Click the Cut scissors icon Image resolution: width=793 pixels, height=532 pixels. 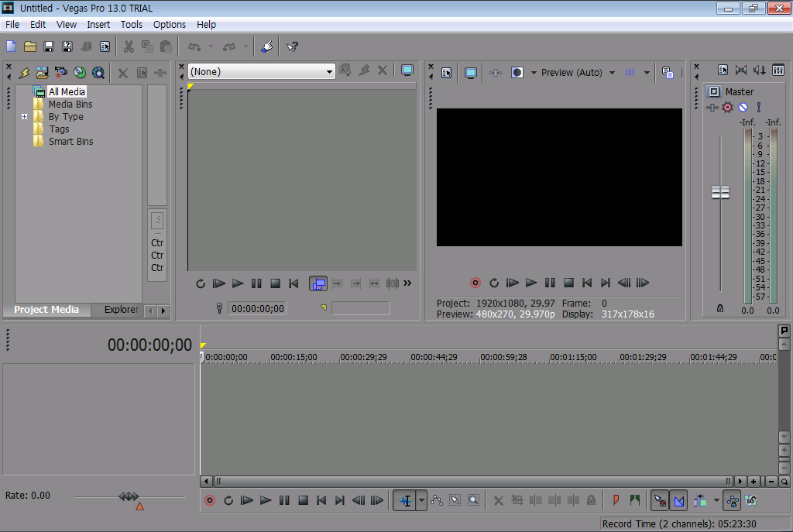[x=129, y=46]
